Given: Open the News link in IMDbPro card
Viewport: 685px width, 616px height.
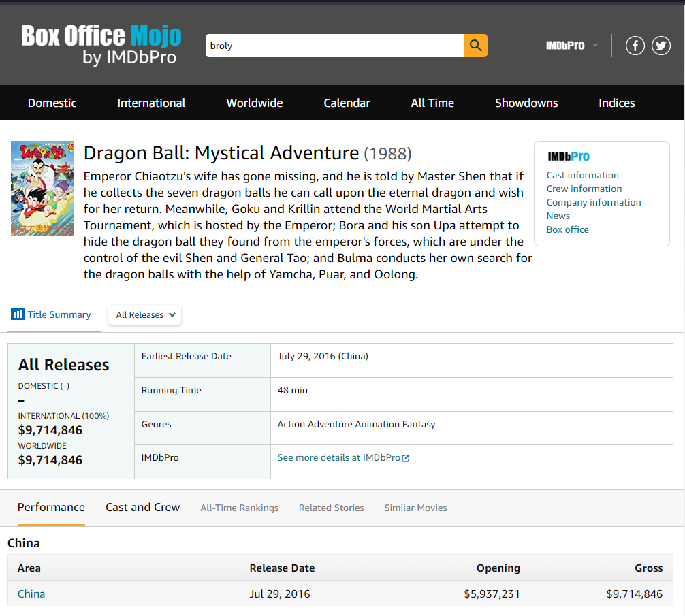Looking at the screenshot, I should [558, 216].
